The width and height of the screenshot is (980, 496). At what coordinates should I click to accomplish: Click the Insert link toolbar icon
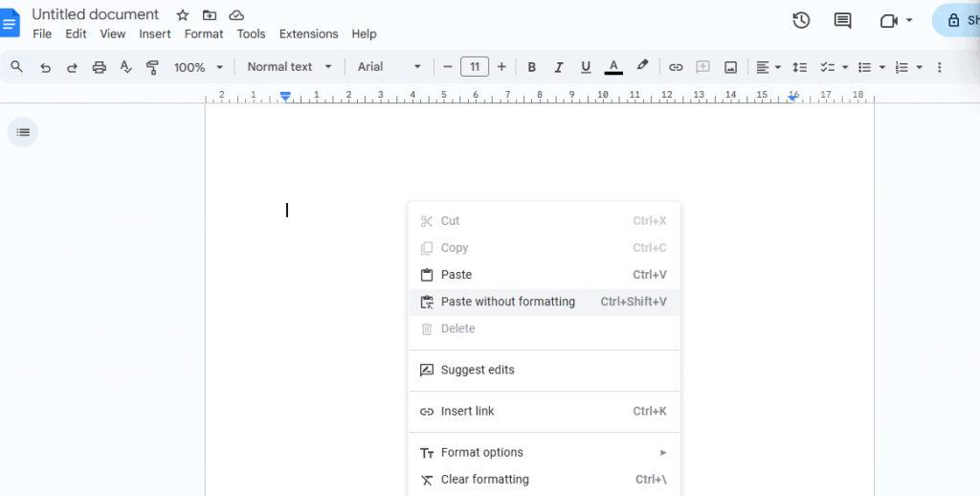pyautogui.click(x=676, y=67)
